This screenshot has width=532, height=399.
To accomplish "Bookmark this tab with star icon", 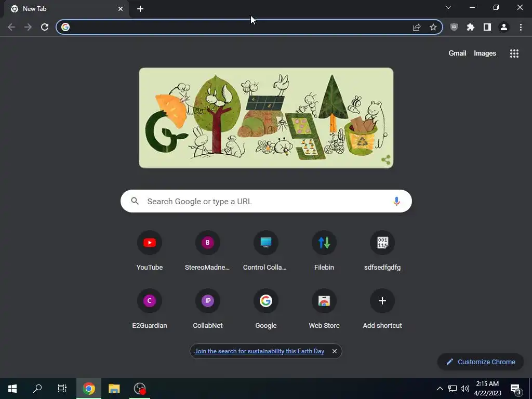I will (433, 27).
